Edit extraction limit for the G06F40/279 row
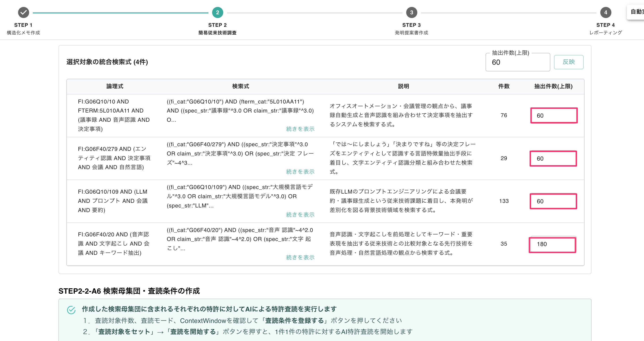The width and height of the screenshot is (644, 341). pyautogui.click(x=553, y=158)
